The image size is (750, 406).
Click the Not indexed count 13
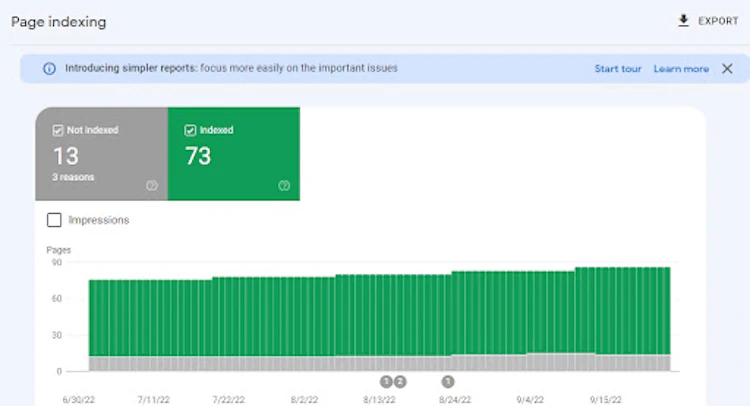coord(66,156)
